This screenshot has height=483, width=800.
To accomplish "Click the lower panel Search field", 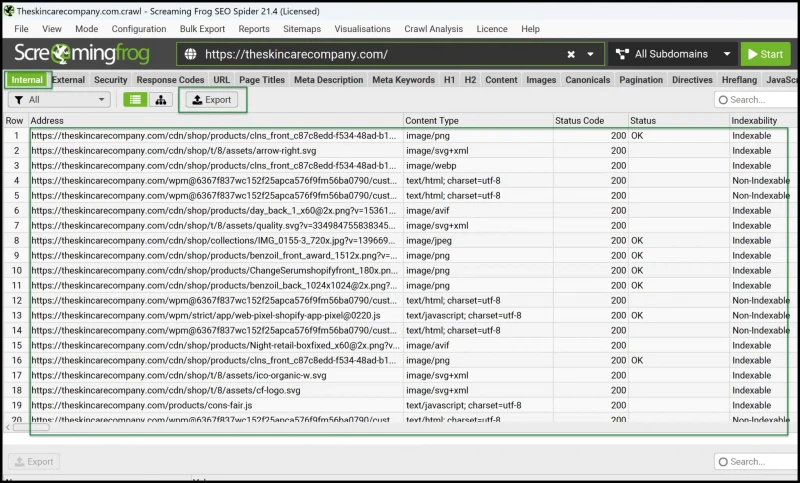I will pyautogui.click(x=757, y=462).
